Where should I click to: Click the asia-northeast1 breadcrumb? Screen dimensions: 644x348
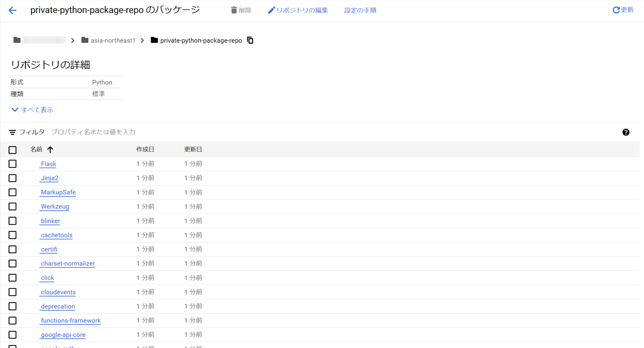click(113, 40)
